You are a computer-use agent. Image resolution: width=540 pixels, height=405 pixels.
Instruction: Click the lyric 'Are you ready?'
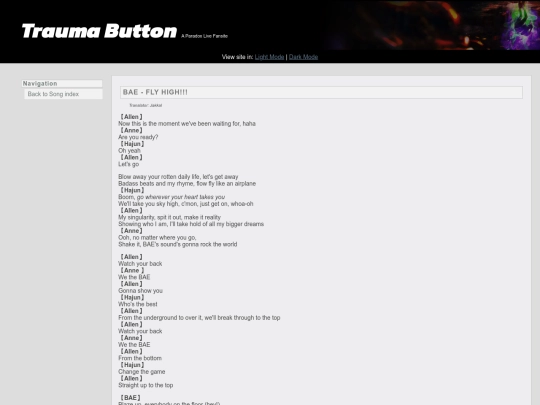[x=138, y=137]
